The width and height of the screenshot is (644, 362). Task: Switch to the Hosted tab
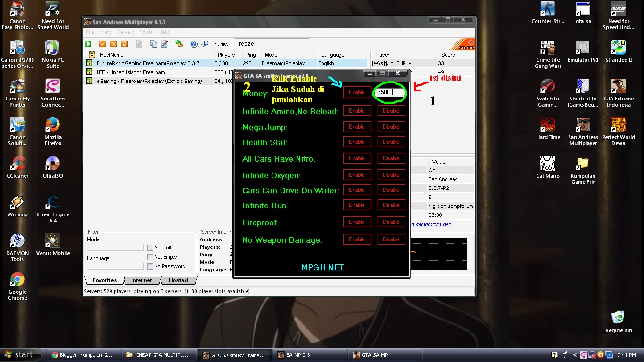[178, 280]
